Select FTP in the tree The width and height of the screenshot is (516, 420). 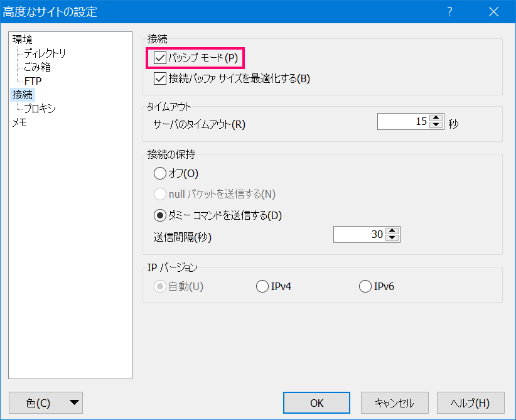(33, 81)
